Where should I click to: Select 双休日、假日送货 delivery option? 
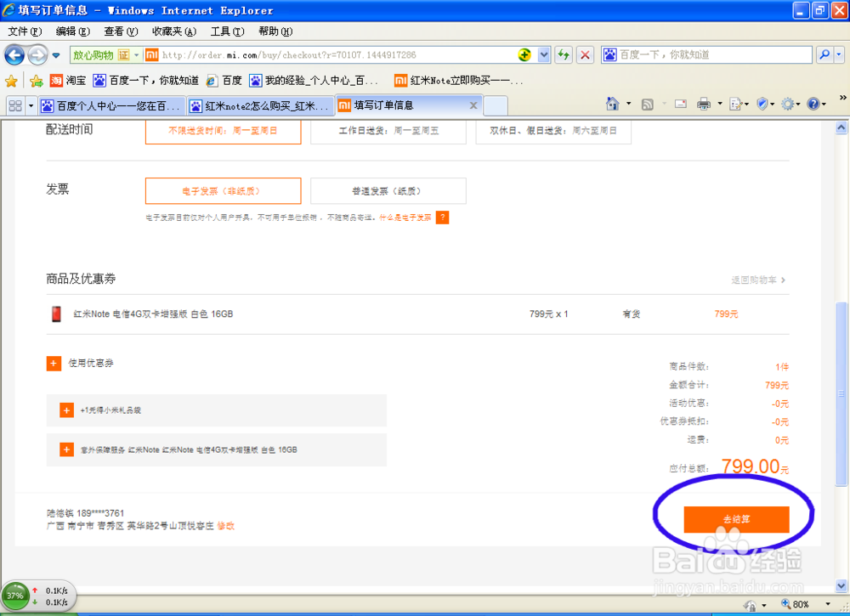tap(553, 131)
